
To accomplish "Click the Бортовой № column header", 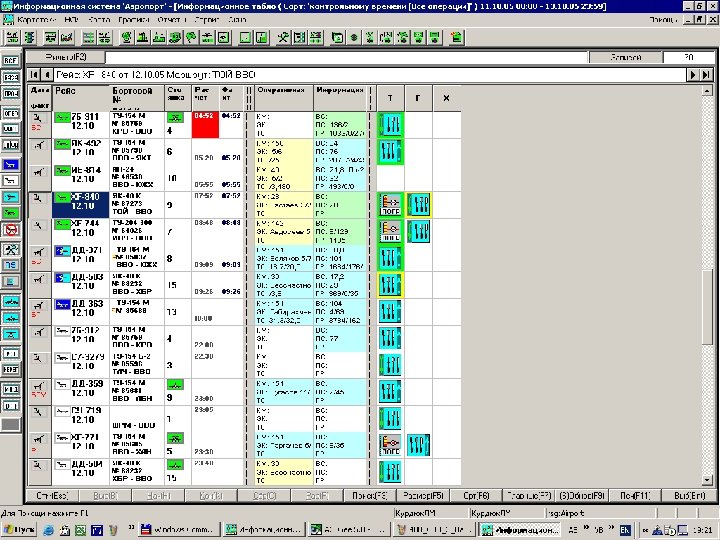I will click(x=137, y=98).
